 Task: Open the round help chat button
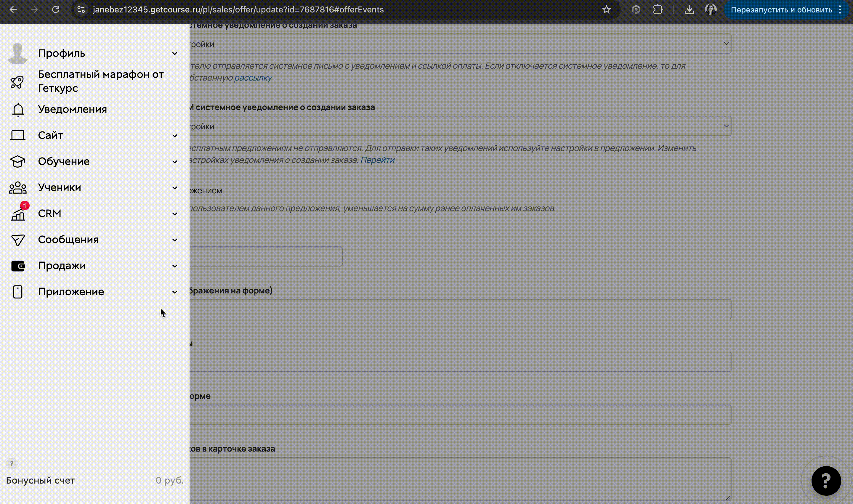click(826, 481)
